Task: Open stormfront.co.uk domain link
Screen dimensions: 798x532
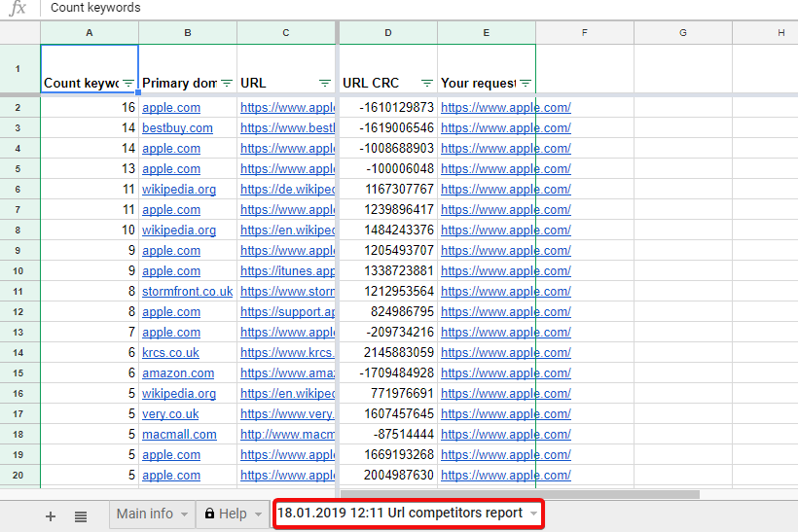Action: click(x=187, y=291)
